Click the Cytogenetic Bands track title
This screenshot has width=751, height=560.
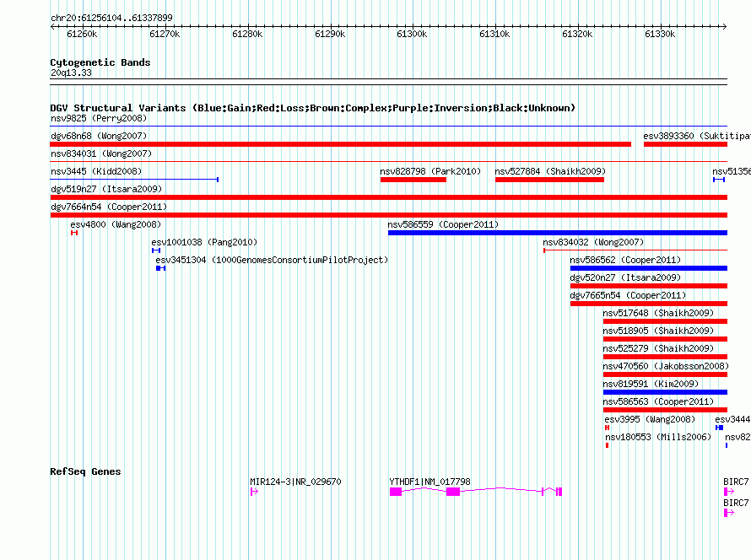coord(100,62)
